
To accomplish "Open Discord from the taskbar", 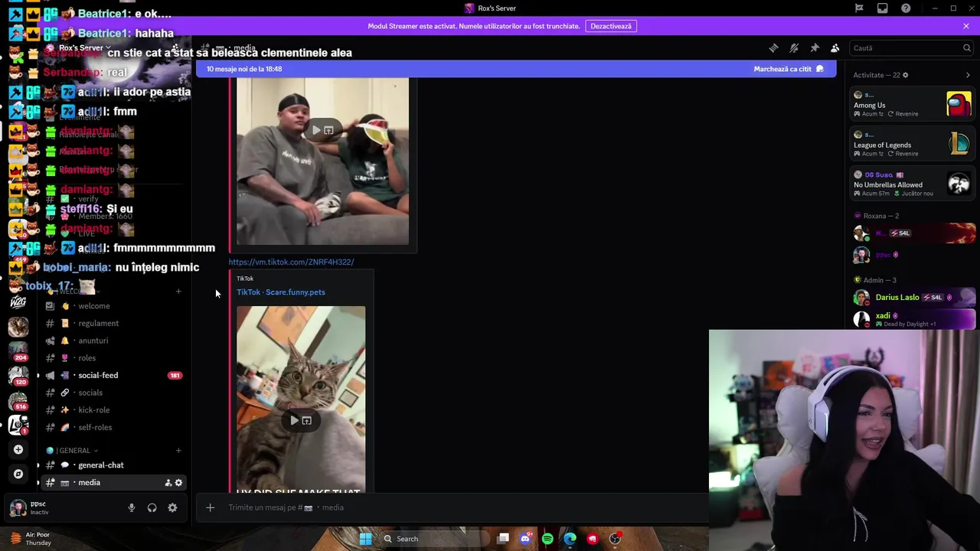I will (x=525, y=539).
